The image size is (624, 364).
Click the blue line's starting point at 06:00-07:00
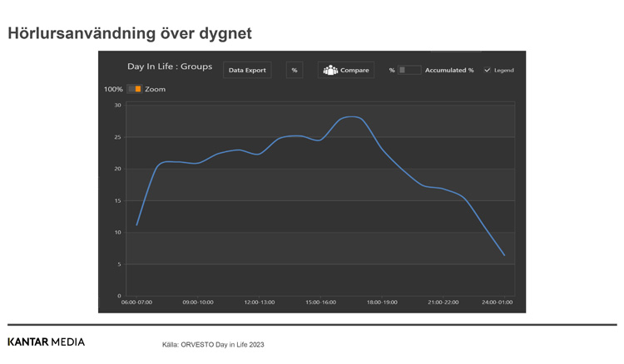pyautogui.click(x=136, y=225)
